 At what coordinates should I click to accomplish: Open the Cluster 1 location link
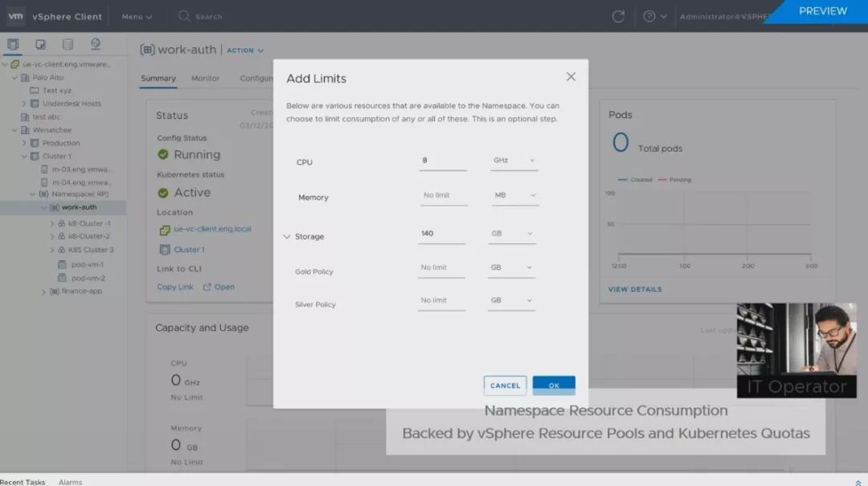(190, 250)
